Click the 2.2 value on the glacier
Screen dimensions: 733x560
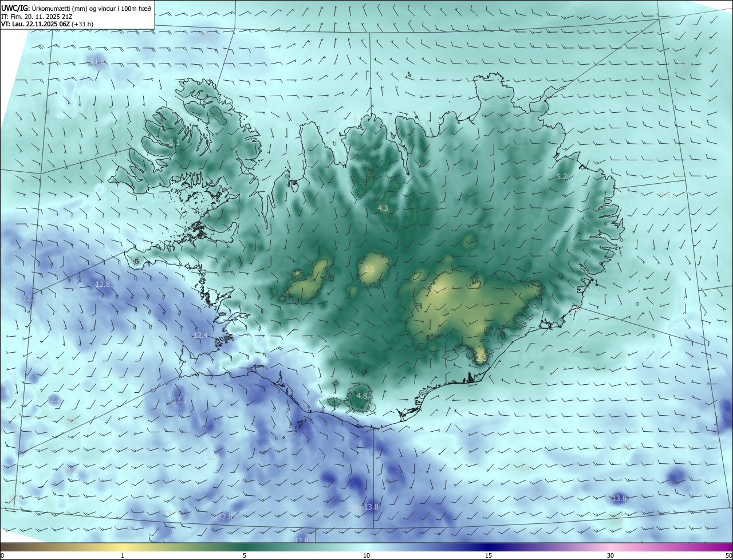(x=369, y=269)
